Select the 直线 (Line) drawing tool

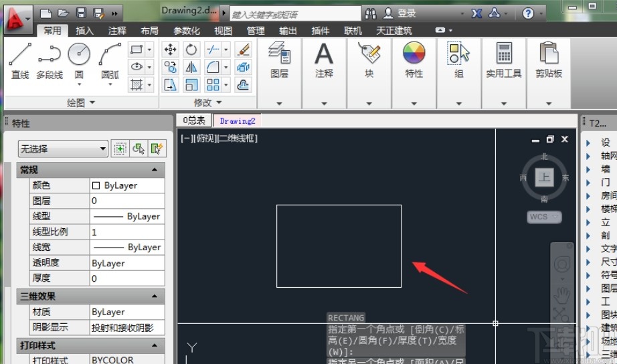[x=20, y=59]
